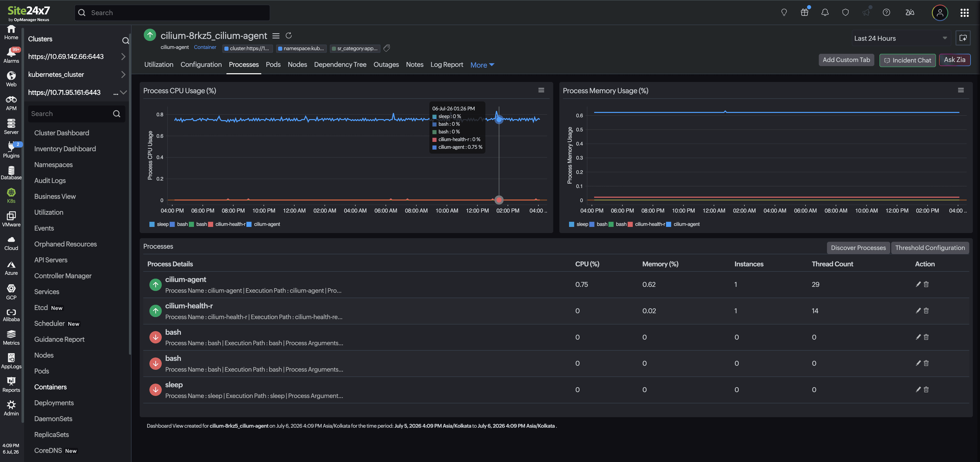This screenshot has width=980, height=462.
Task: Open the Reports section icon
Action: pos(11,385)
